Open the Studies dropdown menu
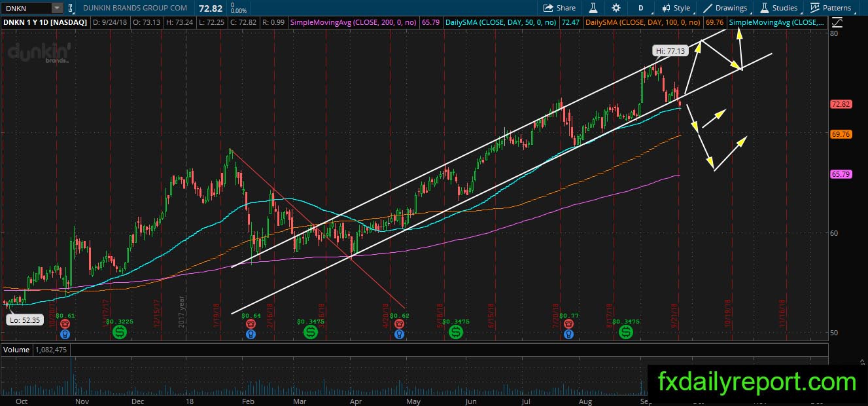The image size is (868, 406). coord(778,8)
